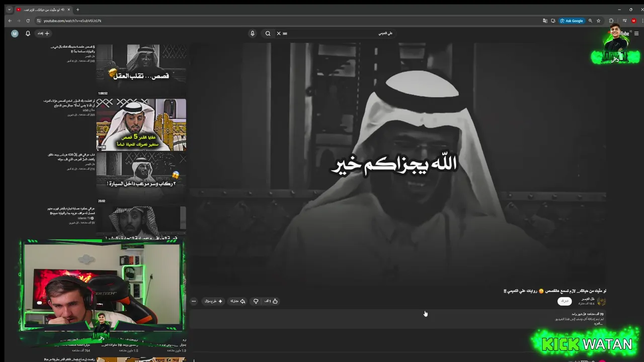Click the Chrome profile avatar in the toolbar
The image size is (644, 362).
(634, 21)
